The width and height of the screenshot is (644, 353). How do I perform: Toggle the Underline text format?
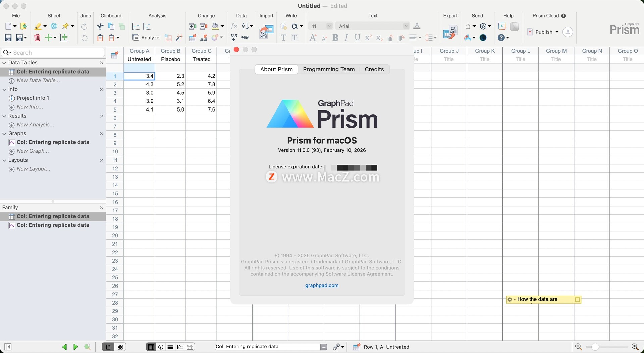click(357, 38)
